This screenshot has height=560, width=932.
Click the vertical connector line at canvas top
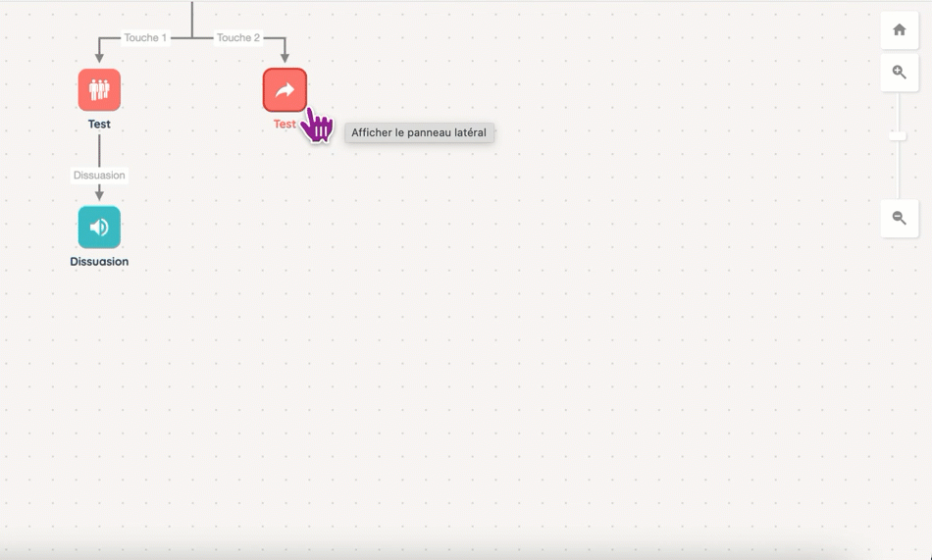click(192, 15)
